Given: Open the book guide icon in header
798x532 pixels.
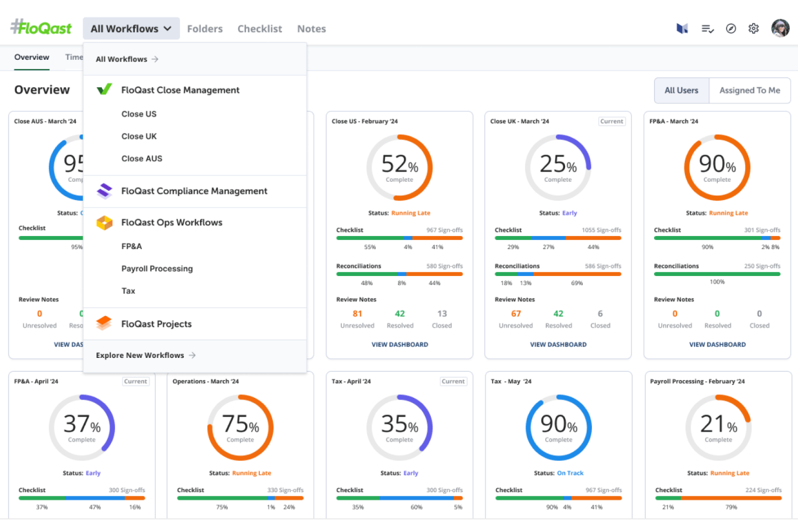Looking at the screenshot, I should click(682, 29).
